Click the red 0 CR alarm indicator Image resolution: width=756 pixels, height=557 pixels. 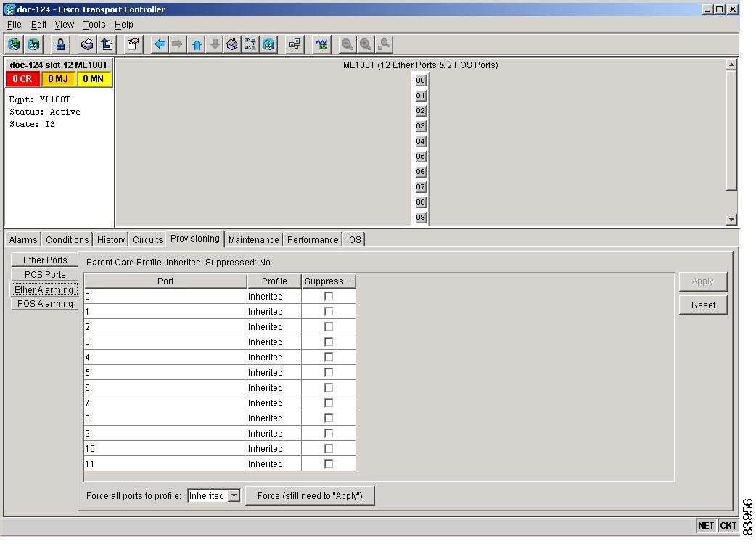pos(22,79)
